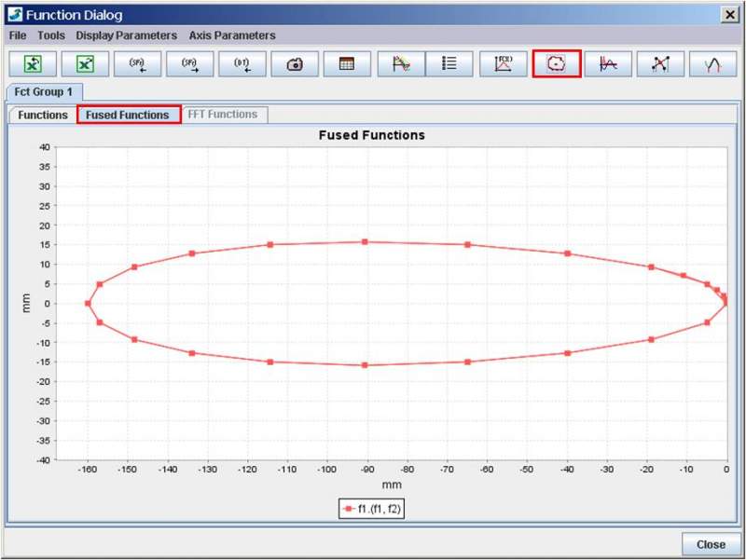Open the table view icon
Screen dimensions: 746x560
[347, 63]
